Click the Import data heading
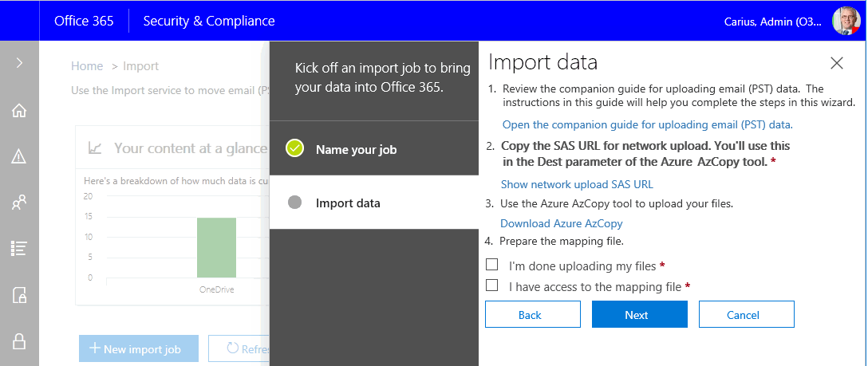Image resolution: width=868 pixels, height=366 pixels. click(x=542, y=62)
